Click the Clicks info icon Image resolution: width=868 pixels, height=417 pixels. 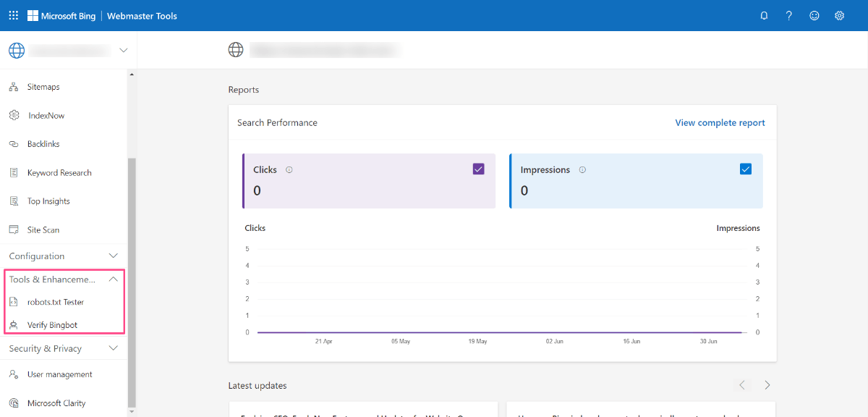289,170
